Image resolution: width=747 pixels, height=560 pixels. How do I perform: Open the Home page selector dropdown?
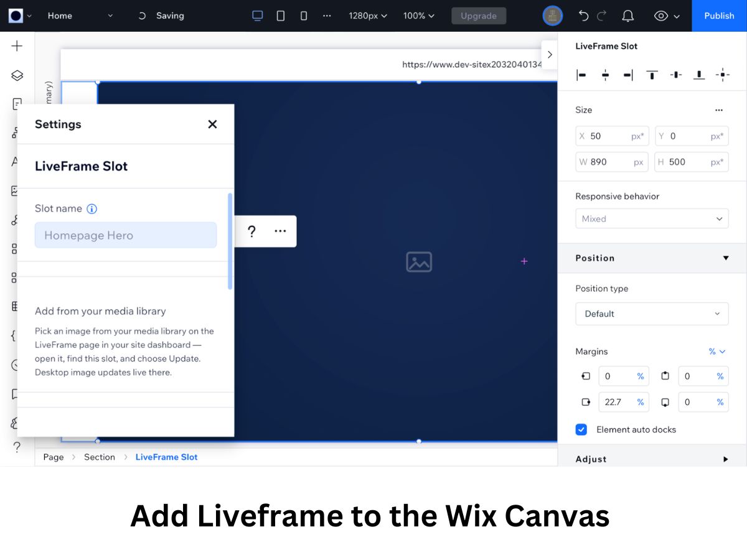point(80,16)
